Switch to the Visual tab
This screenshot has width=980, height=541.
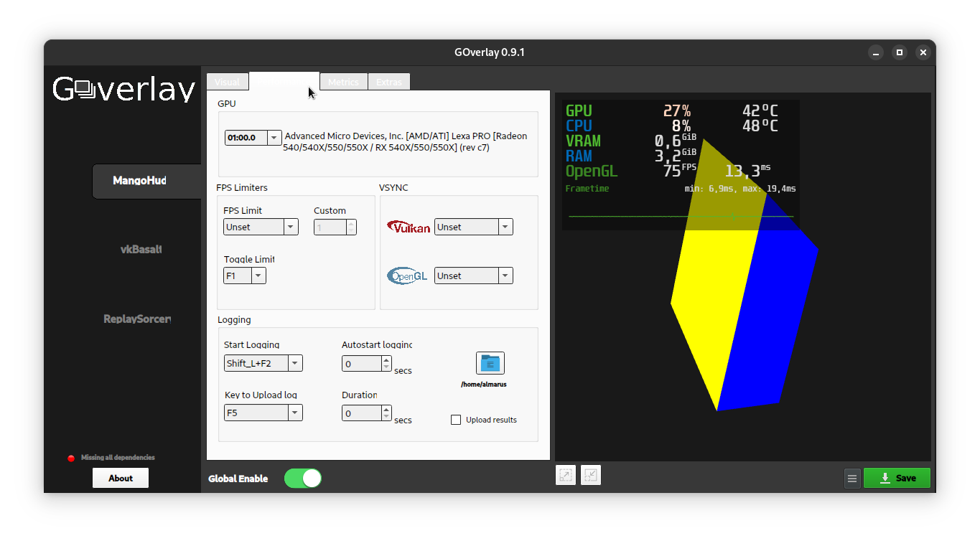coord(228,82)
